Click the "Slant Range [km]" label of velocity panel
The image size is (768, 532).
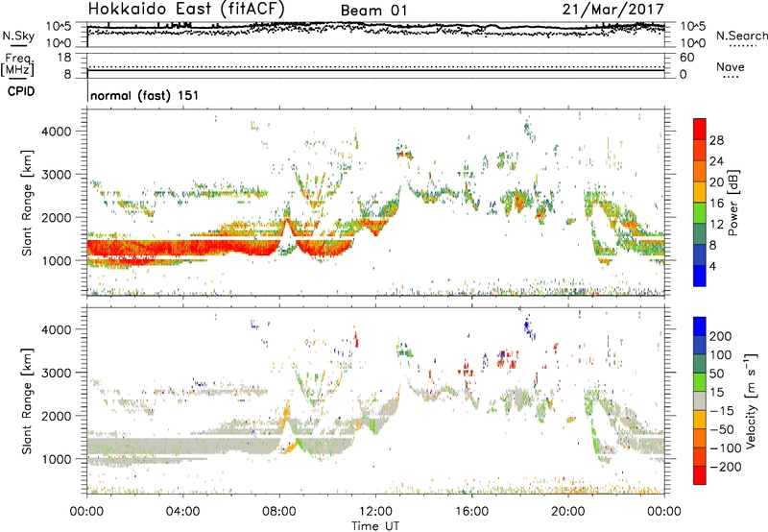click(x=27, y=401)
